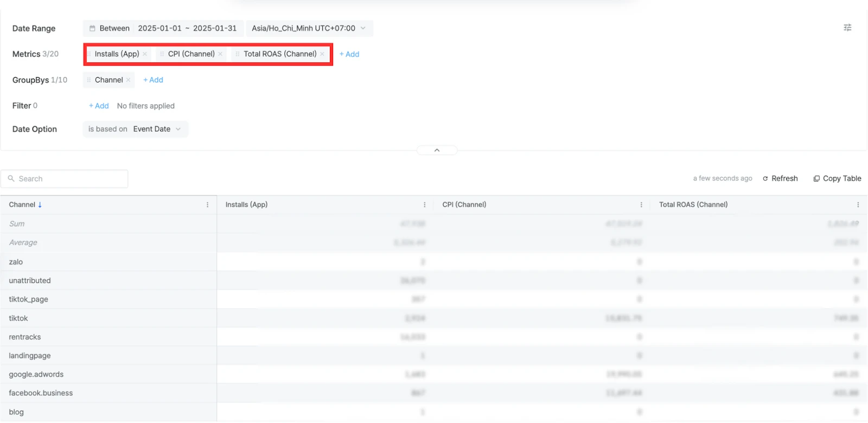
Task: Add a new filter
Action: point(99,106)
